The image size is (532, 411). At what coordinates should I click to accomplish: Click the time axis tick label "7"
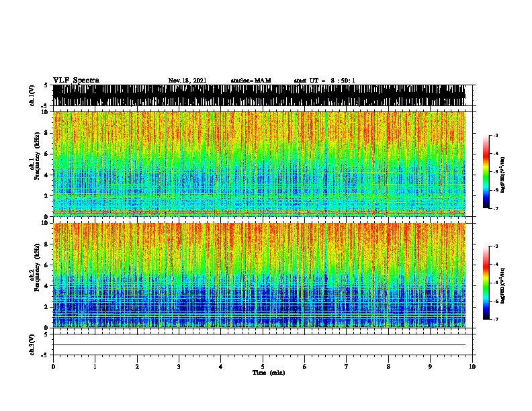[347, 367]
